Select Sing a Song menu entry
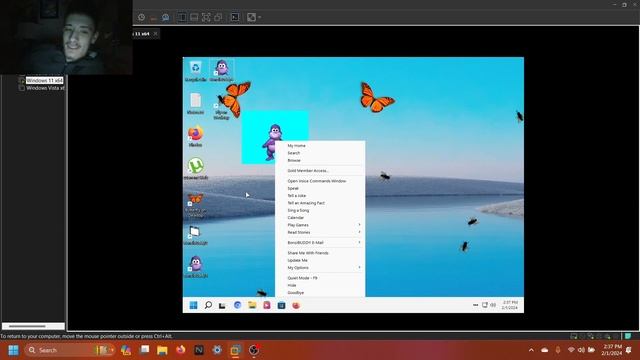 [298, 210]
